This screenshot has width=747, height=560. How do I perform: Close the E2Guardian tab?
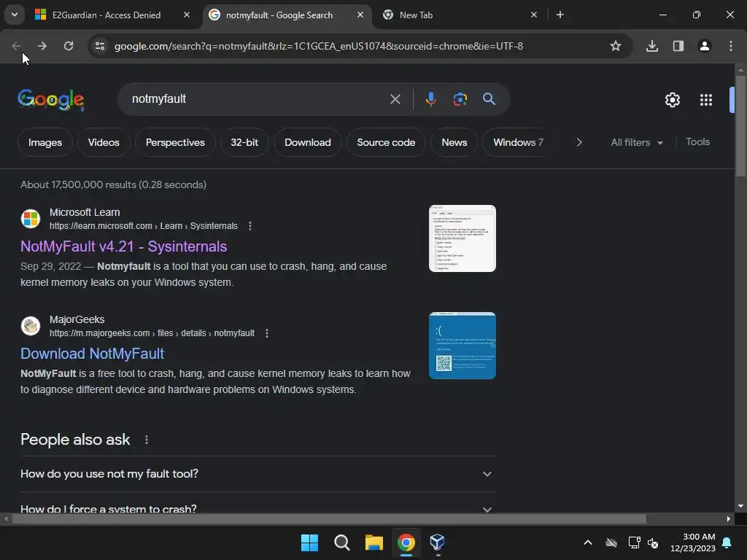click(x=187, y=15)
